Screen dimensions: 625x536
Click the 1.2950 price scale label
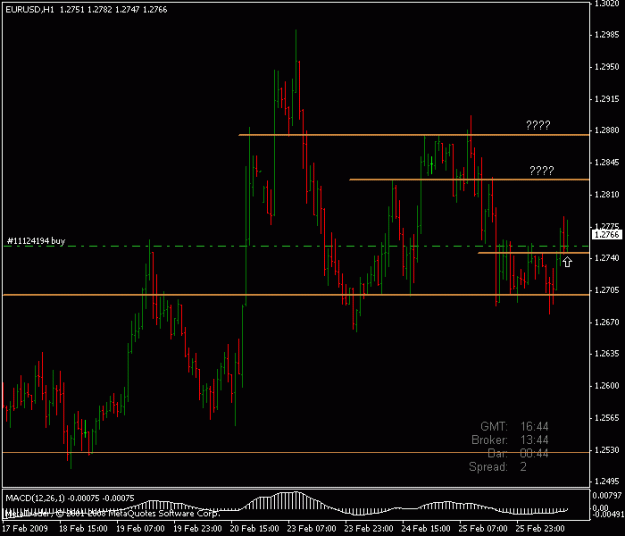click(x=607, y=67)
